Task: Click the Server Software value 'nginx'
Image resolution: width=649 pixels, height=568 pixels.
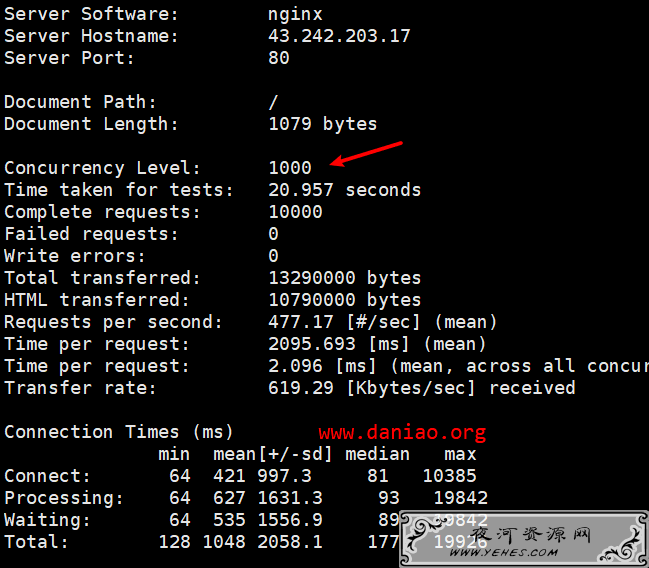Action: coord(295,15)
